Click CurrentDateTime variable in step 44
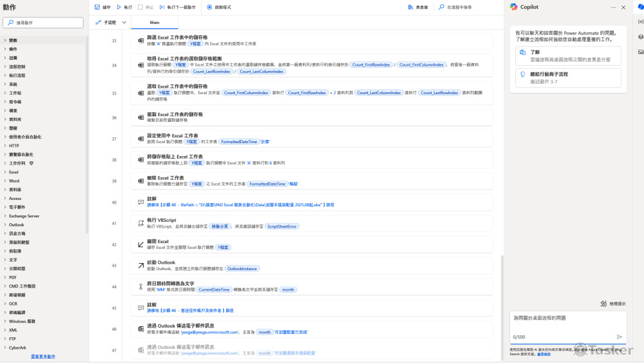The width and height of the screenshot is (644, 363). [x=214, y=289]
